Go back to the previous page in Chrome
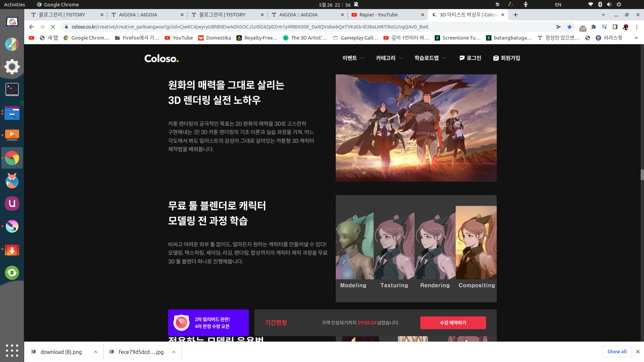Viewport: 644px width, 362px height. coord(32,27)
